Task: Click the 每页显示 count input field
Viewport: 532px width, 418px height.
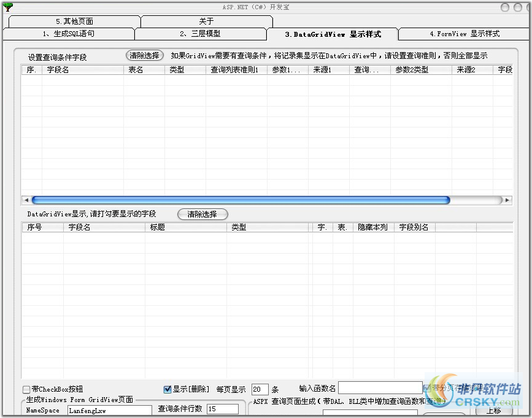Action: (x=260, y=389)
